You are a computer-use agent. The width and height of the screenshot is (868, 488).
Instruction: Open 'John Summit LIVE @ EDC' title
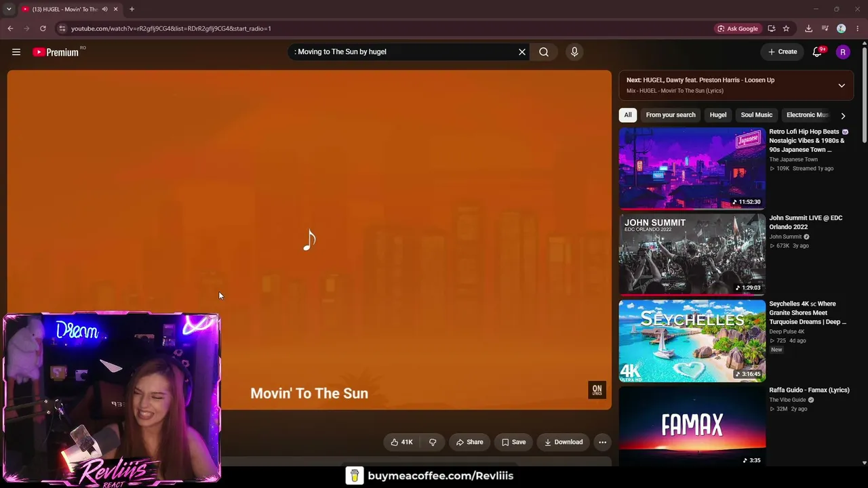806,222
